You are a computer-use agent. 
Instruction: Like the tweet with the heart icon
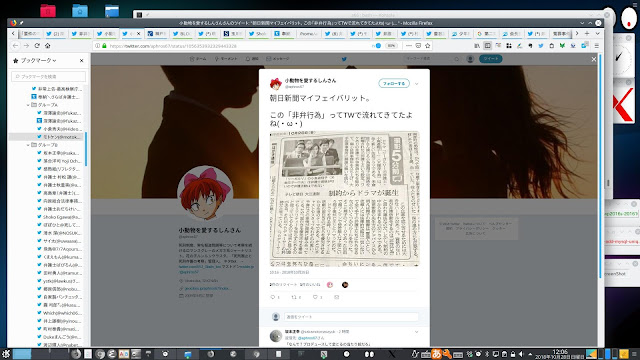pos(315,297)
